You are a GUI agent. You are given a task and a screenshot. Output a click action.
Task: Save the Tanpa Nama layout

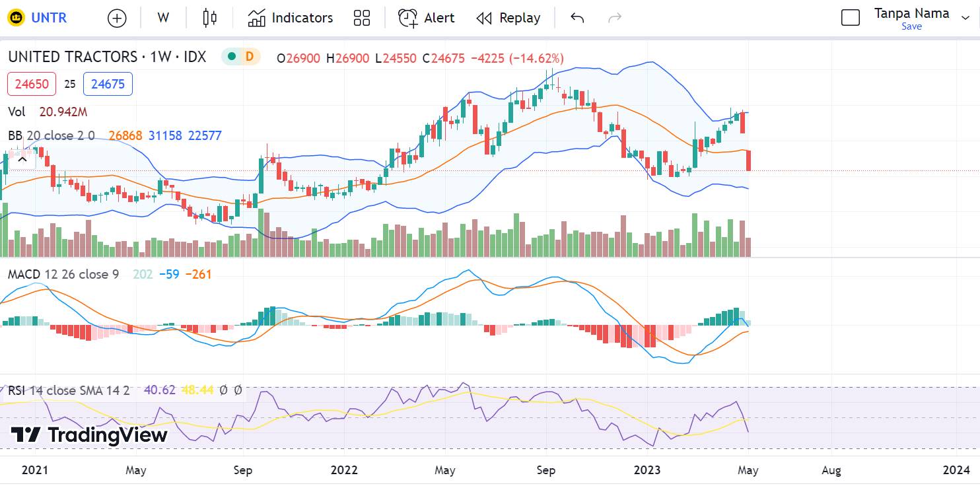911,26
